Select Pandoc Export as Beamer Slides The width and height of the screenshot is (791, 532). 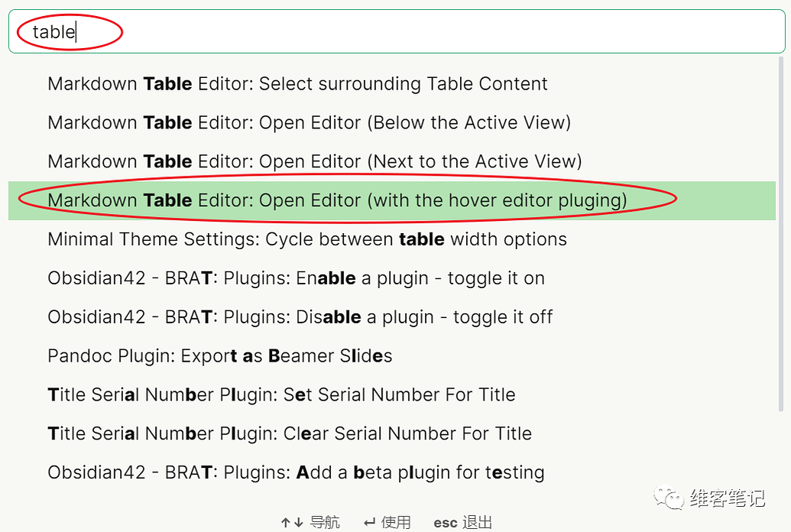[219, 356]
